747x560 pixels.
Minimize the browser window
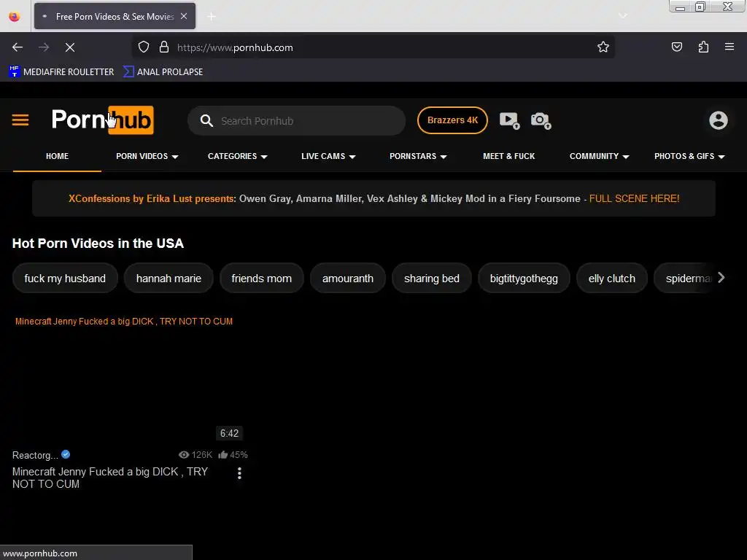click(x=681, y=7)
